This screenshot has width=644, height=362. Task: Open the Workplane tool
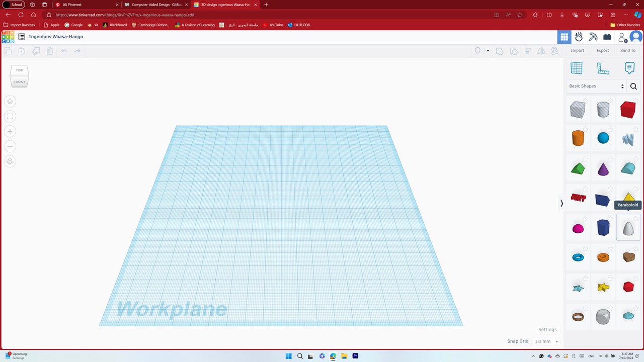(577, 68)
